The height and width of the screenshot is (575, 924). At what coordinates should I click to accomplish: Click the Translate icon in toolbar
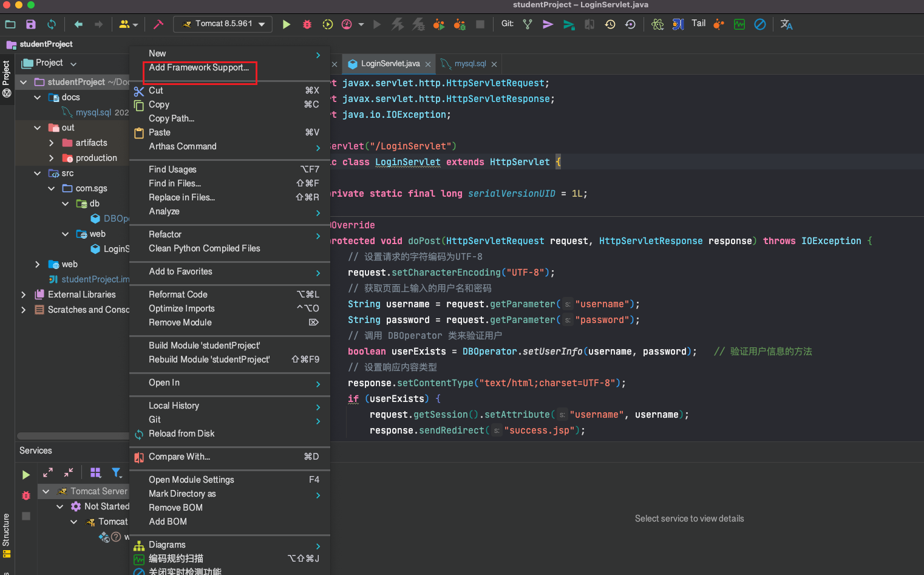[787, 24]
